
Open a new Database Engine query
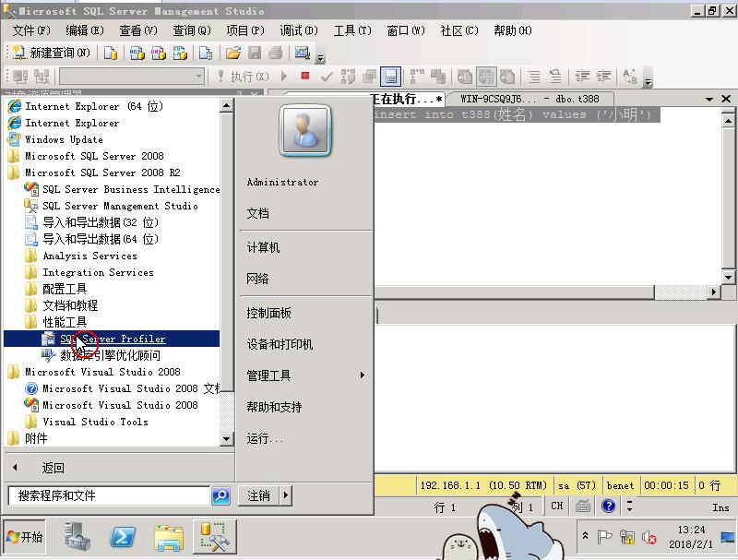point(111,56)
